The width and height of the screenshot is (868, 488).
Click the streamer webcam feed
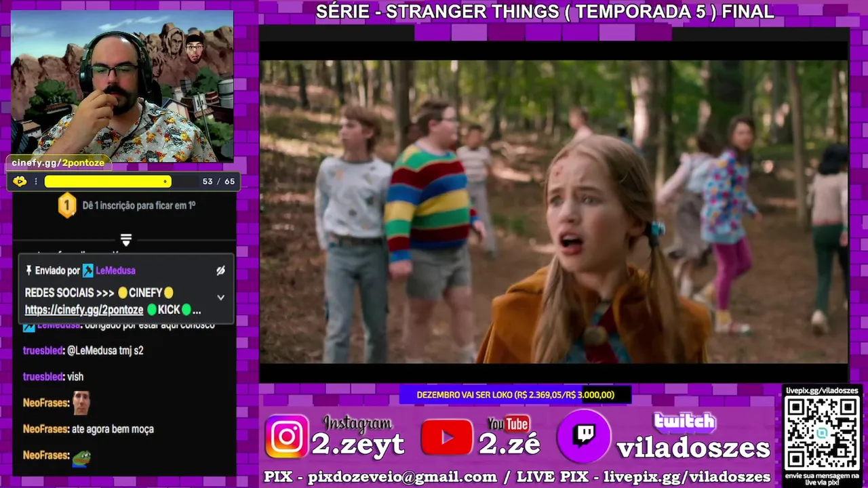[123, 86]
